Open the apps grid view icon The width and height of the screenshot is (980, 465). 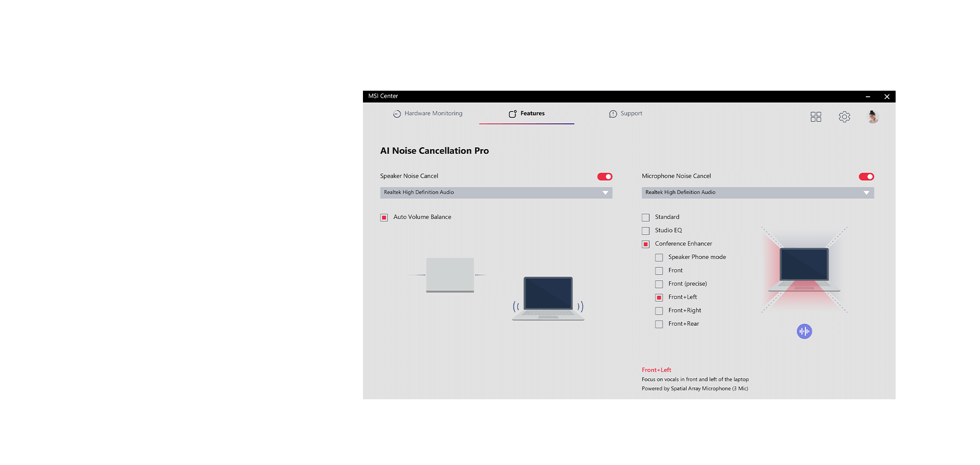816,117
